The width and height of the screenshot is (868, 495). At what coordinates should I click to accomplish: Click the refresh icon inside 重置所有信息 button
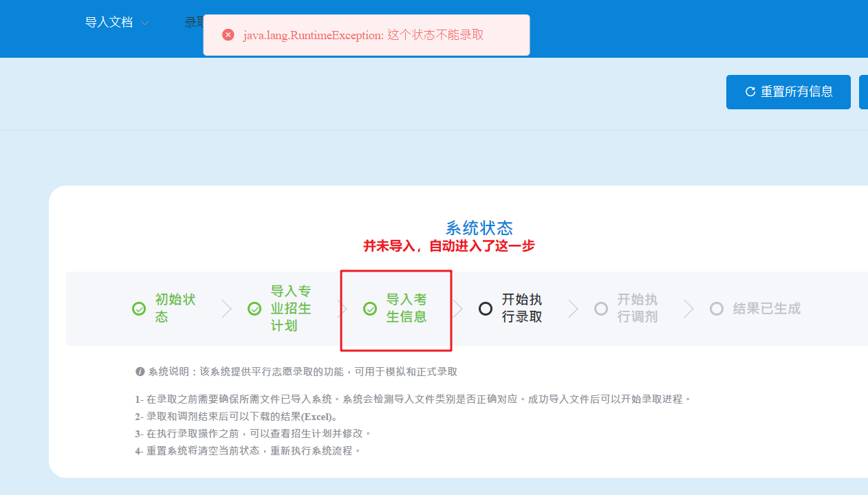750,91
